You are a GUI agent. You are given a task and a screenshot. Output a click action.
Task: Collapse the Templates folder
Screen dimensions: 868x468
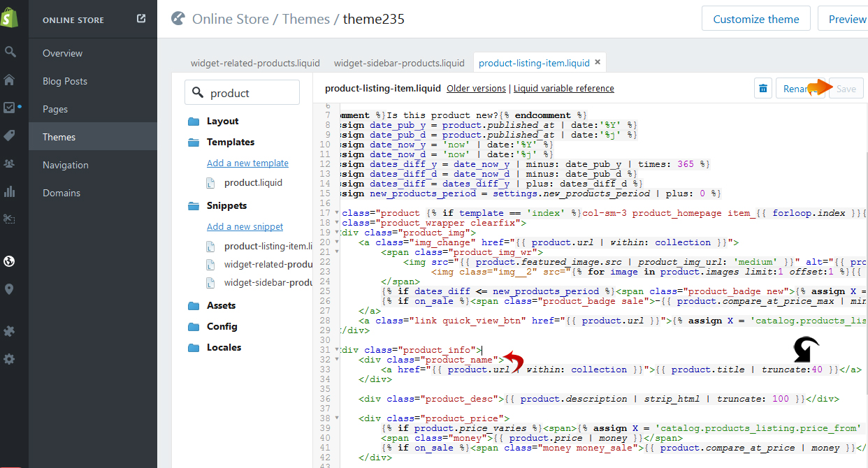coord(194,142)
